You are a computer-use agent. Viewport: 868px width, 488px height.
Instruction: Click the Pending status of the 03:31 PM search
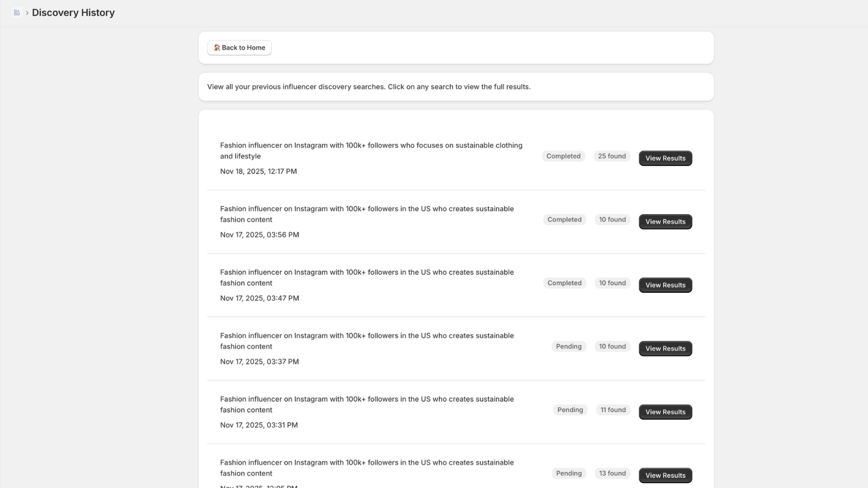click(570, 410)
